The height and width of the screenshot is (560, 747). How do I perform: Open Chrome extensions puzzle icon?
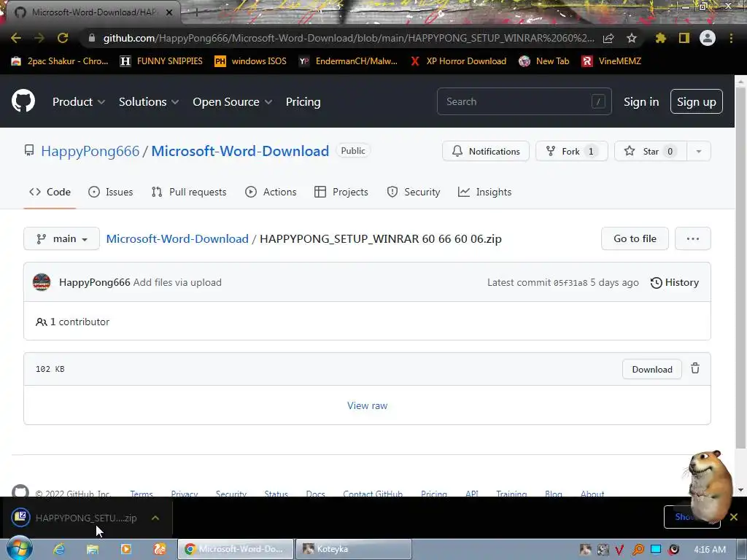coord(660,38)
